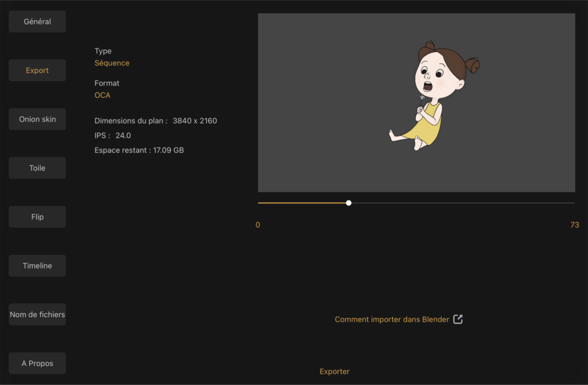Open the Timeline settings tab
This screenshot has height=385, width=588.
37,265
